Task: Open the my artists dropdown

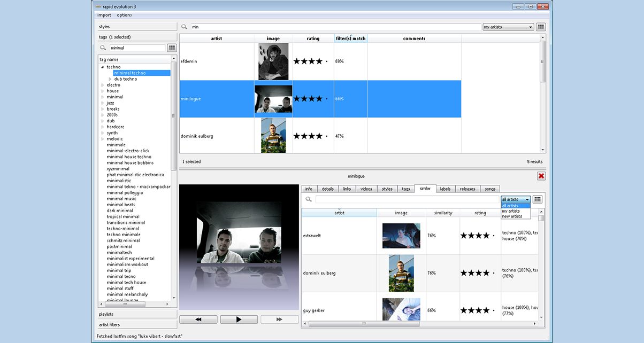Action: click(508, 27)
